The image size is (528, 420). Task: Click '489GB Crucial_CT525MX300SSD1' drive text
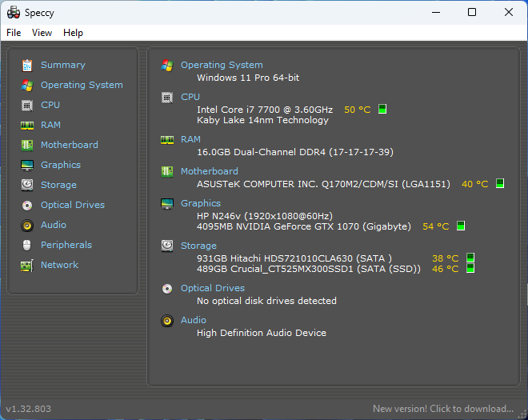click(309, 269)
